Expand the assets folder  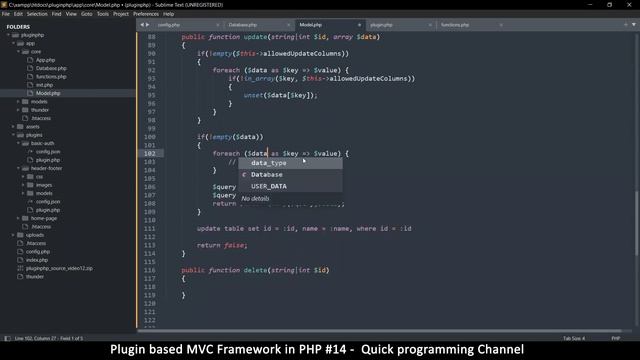point(13,127)
